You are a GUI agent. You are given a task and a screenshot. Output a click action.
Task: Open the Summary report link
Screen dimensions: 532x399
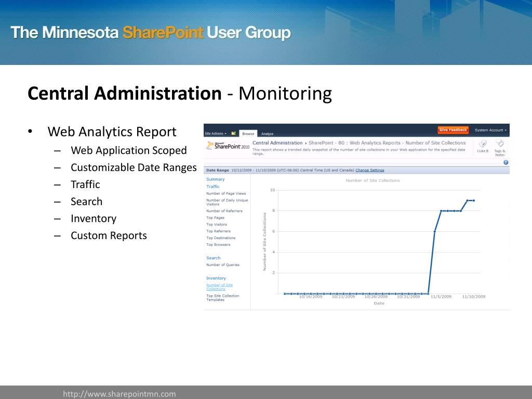(216, 179)
